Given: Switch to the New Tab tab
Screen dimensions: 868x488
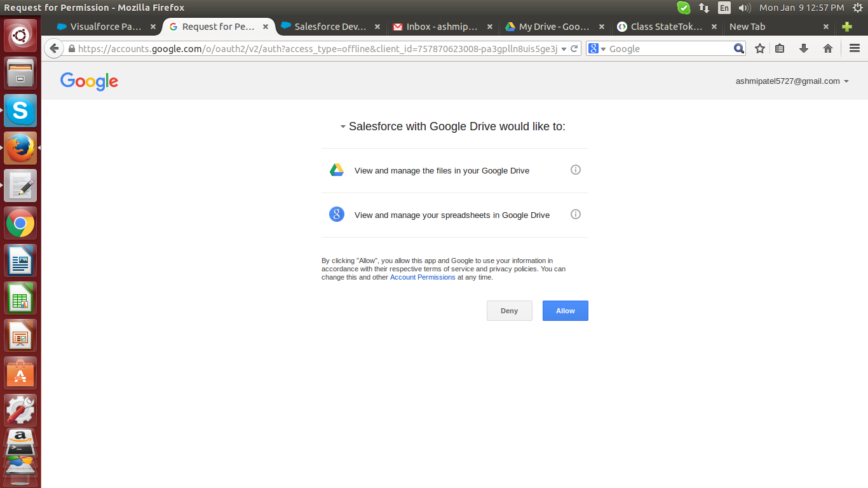Looking at the screenshot, I should [x=778, y=27].
